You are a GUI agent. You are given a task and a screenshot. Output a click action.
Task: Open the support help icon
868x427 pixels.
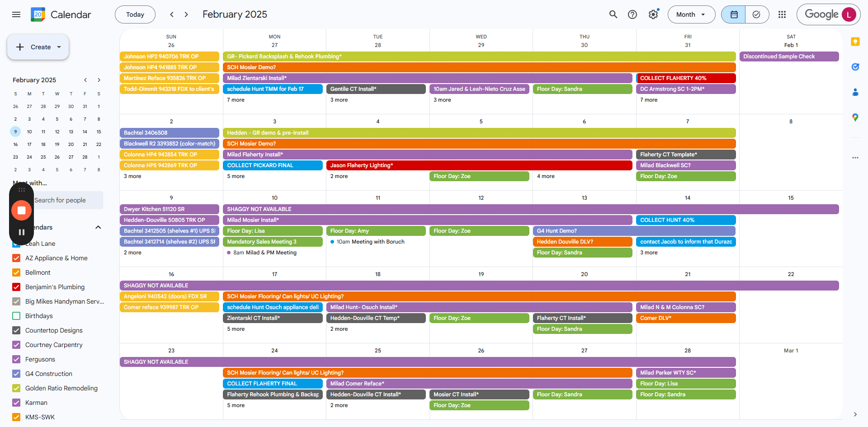tap(632, 14)
